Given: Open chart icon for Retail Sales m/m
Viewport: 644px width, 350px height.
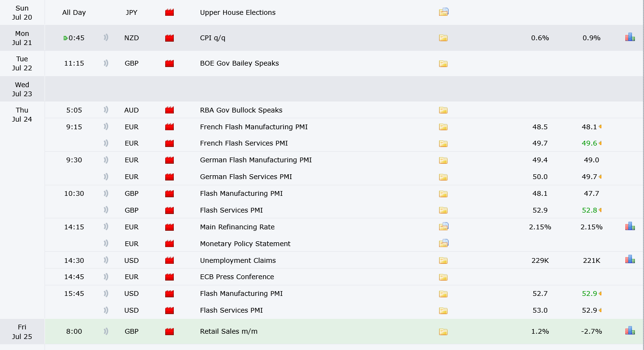Looking at the screenshot, I should (630, 331).
